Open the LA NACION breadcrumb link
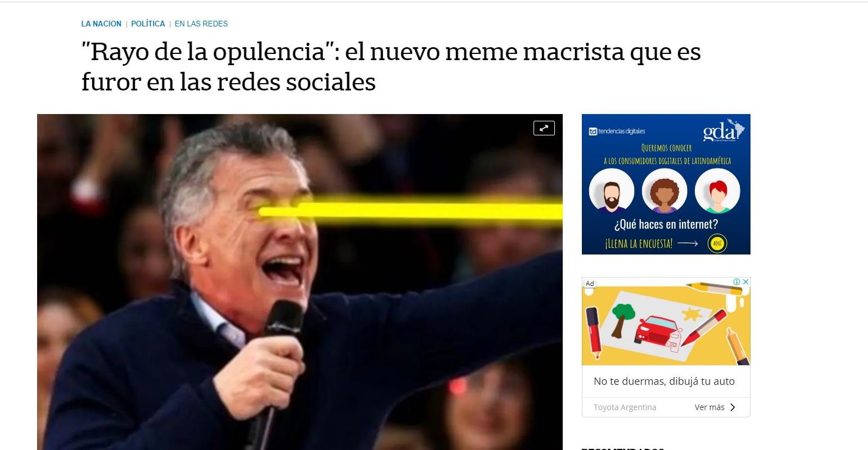The image size is (868, 450). pos(101,24)
